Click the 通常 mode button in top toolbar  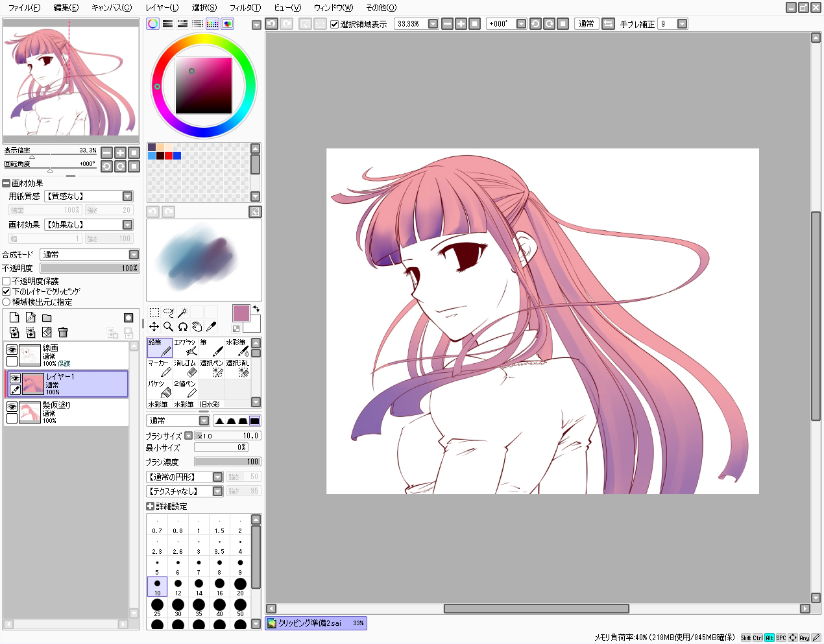pos(586,23)
